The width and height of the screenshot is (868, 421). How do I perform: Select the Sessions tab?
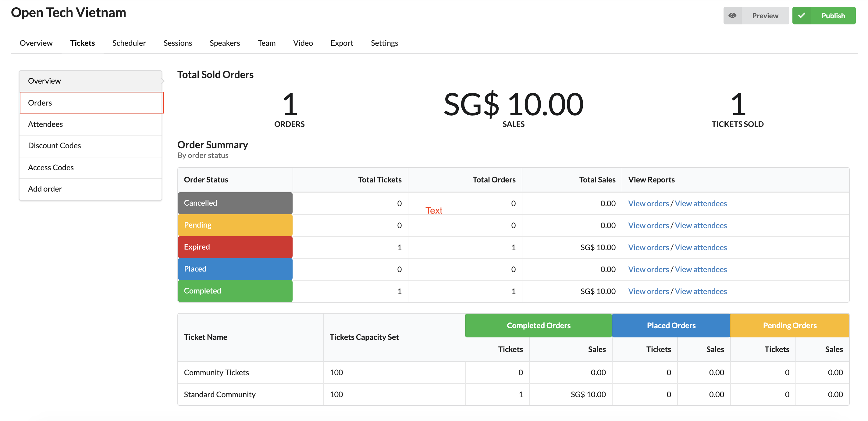(x=178, y=43)
